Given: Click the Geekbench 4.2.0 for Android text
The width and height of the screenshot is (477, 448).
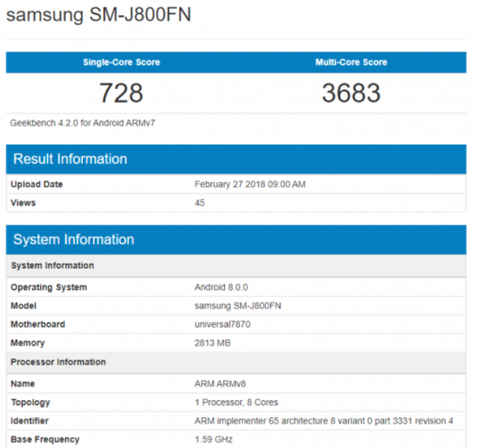Looking at the screenshot, I should tap(83, 123).
